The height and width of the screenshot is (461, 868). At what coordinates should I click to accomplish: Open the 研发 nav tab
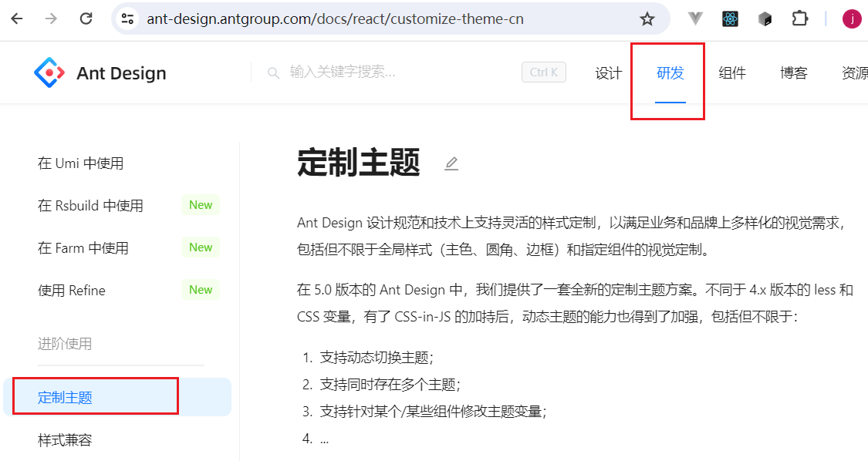point(670,73)
